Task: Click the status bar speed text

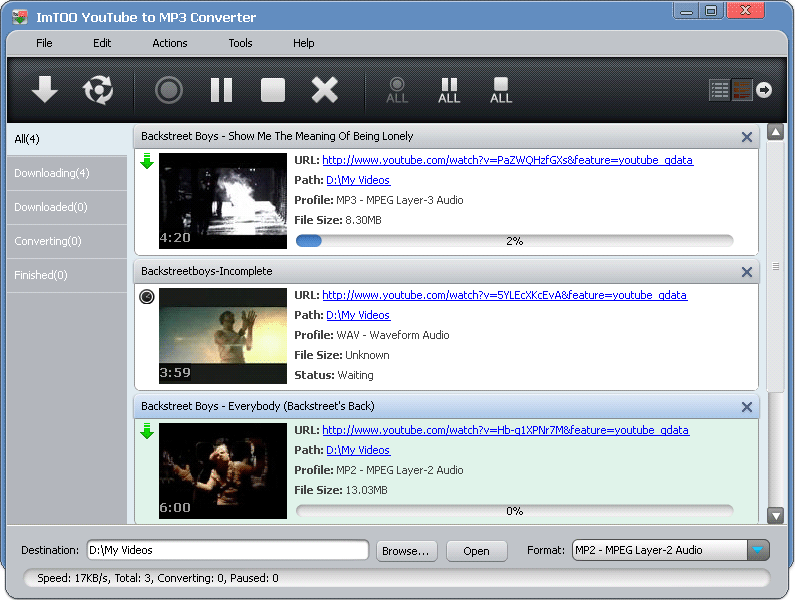Action: pos(158,578)
